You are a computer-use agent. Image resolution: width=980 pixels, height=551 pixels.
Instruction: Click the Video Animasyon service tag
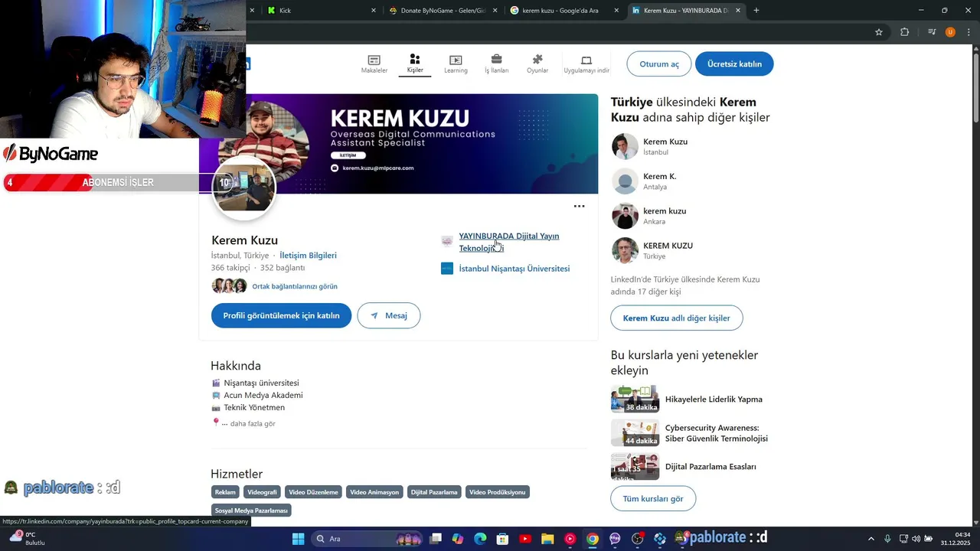pos(374,492)
